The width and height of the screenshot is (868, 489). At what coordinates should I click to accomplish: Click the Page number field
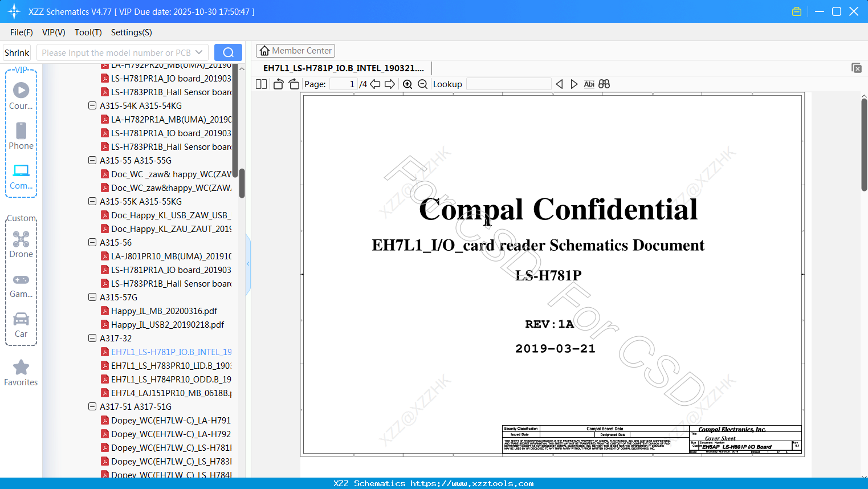[x=344, y=84]
